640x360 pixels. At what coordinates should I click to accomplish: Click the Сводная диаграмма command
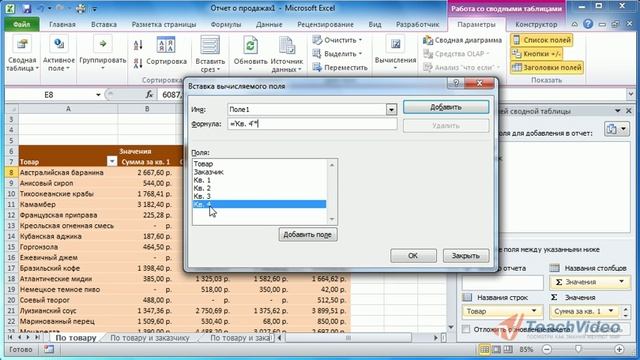(462, 40)
